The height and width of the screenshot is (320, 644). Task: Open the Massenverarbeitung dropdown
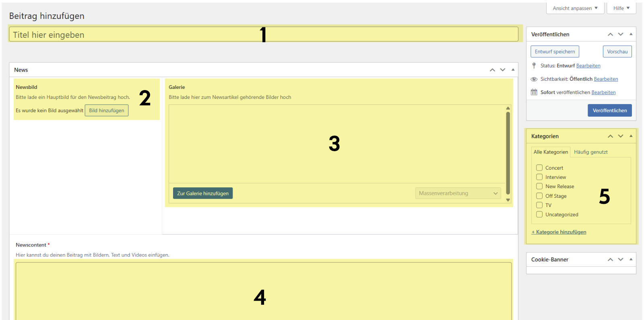point(458,193)
